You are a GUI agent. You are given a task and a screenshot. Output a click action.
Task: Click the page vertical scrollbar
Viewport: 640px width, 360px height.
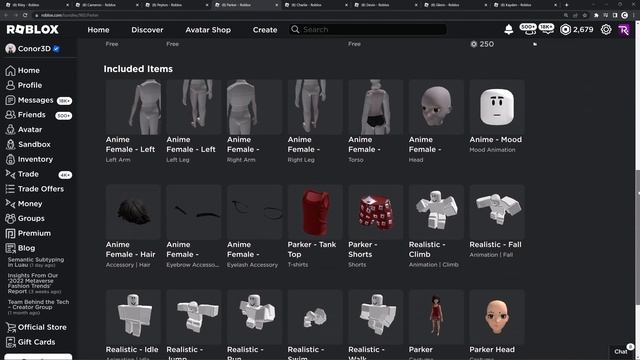coord(637,237)
